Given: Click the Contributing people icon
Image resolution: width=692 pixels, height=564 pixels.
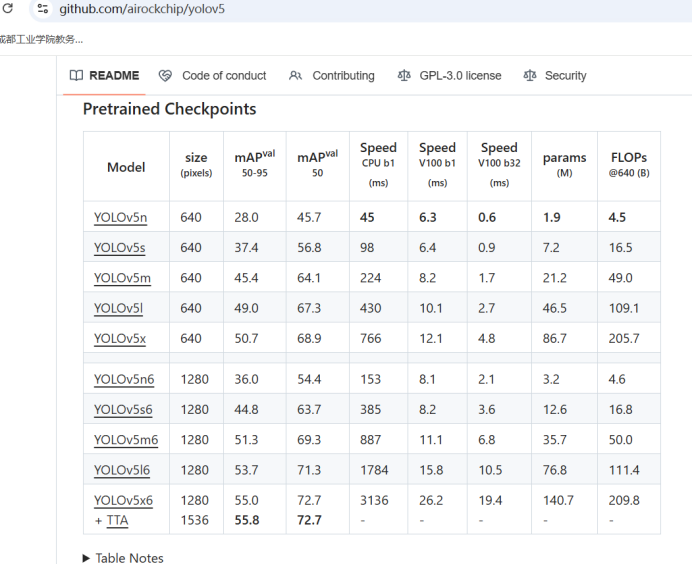Looking at the screenshot, I should [295, 76].
